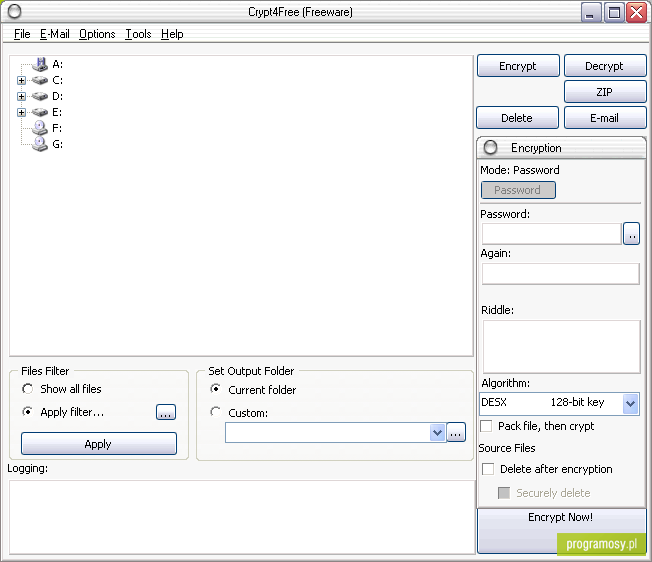Focus the Again password confirmation field
652x562 pixels.
[561, 274]
